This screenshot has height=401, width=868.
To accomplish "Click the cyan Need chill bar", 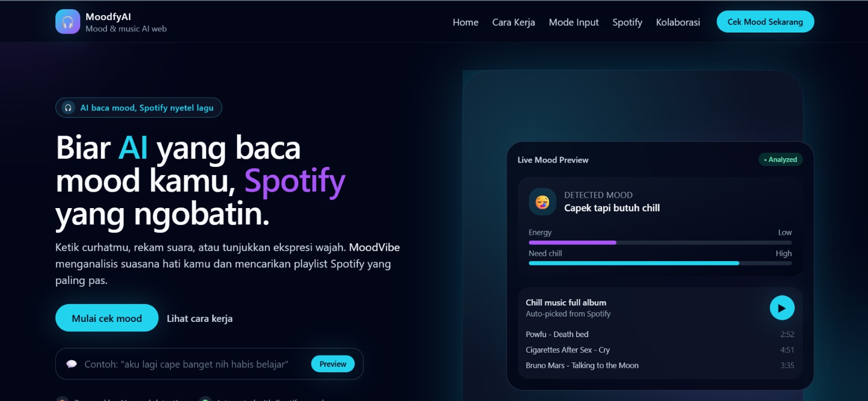I will pyautogui.click(x=634, y=263).
